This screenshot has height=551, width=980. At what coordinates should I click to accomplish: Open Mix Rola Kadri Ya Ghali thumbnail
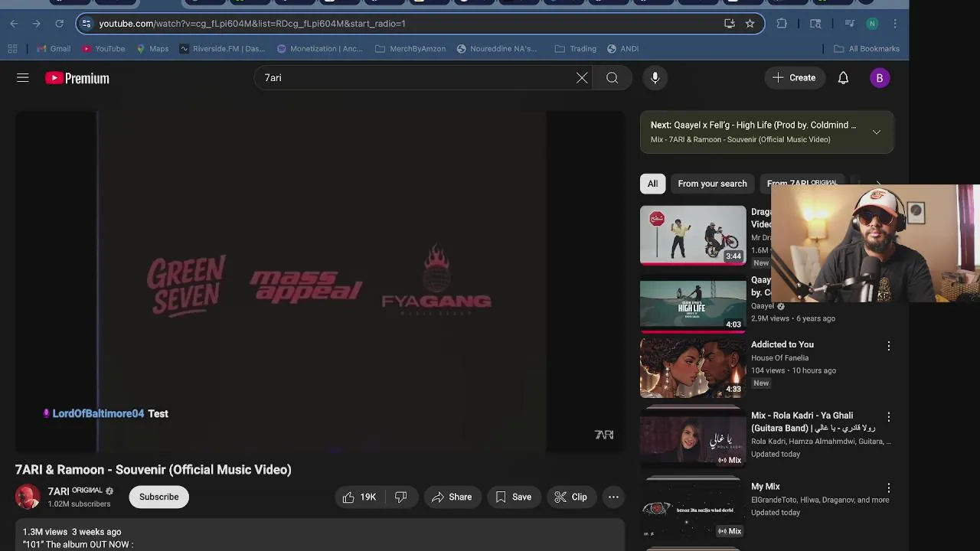(693, 439)
